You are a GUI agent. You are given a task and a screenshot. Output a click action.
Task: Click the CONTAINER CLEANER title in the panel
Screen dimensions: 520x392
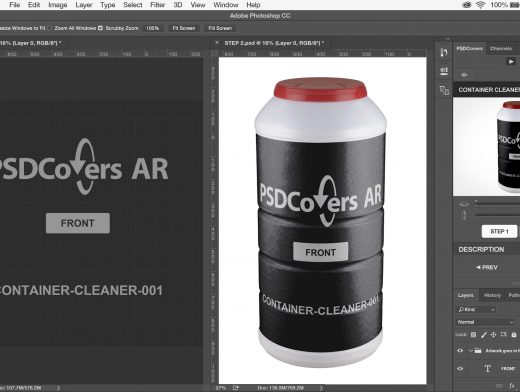[489, 90]
